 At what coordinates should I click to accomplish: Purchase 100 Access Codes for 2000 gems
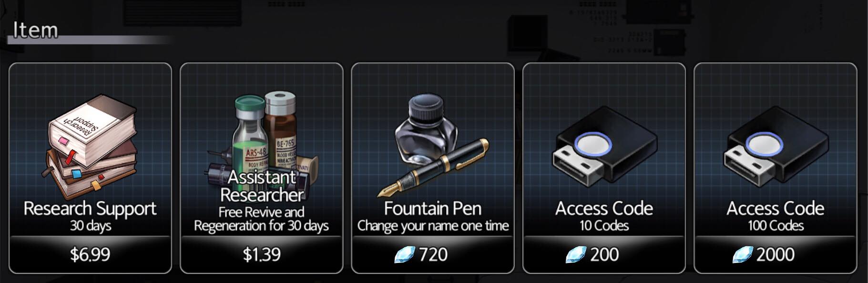tap(776, 254)
